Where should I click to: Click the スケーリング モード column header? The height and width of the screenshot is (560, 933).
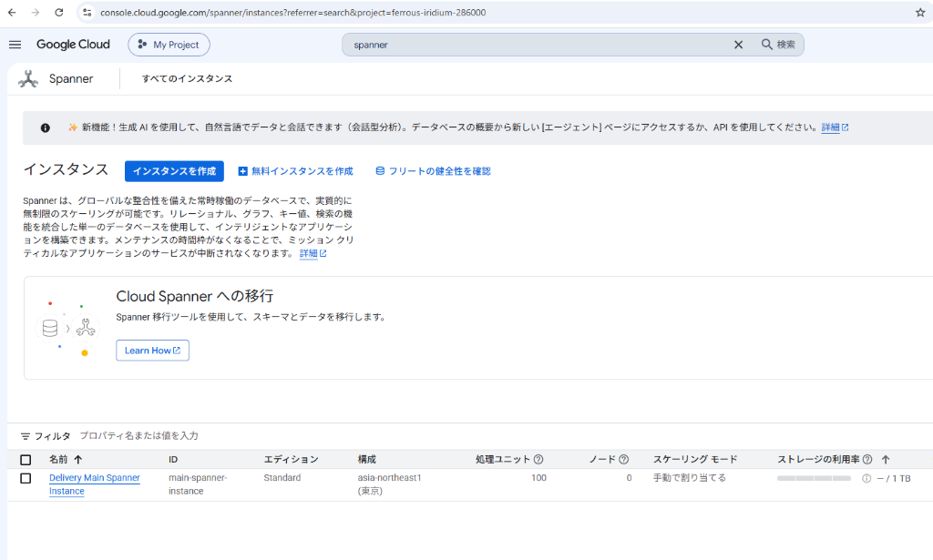tap(695, 460)
